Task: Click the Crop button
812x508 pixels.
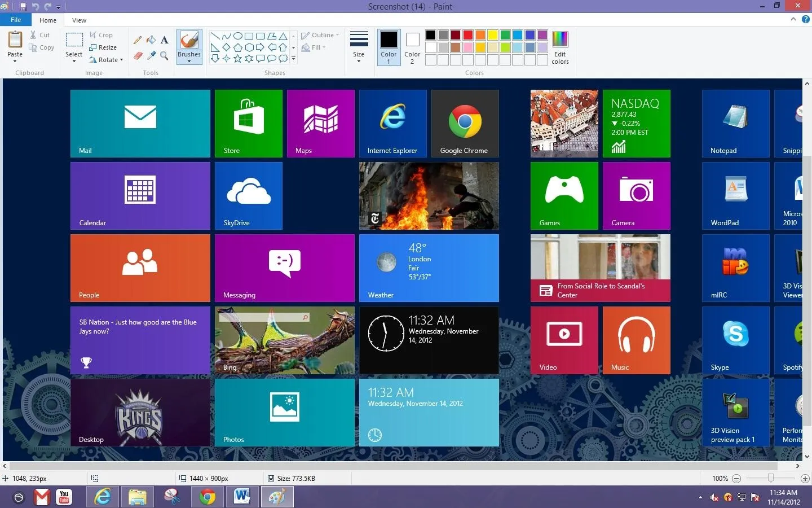Action: [101, 35]
